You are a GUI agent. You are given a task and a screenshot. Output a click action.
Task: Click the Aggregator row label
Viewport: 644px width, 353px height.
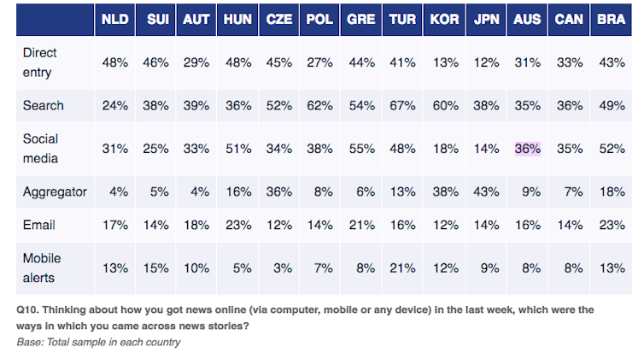coord(55,191)
